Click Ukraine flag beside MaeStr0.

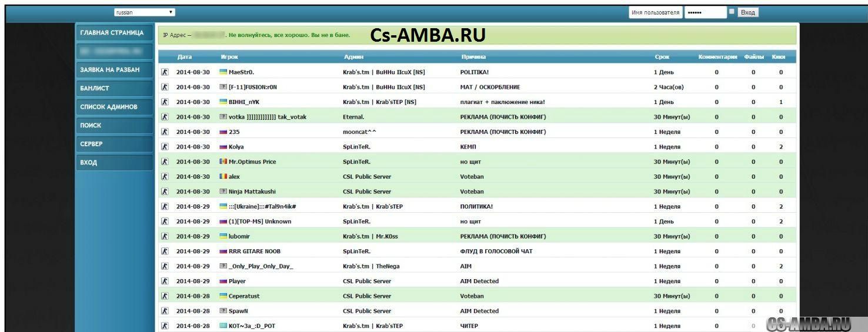[223, 72]
